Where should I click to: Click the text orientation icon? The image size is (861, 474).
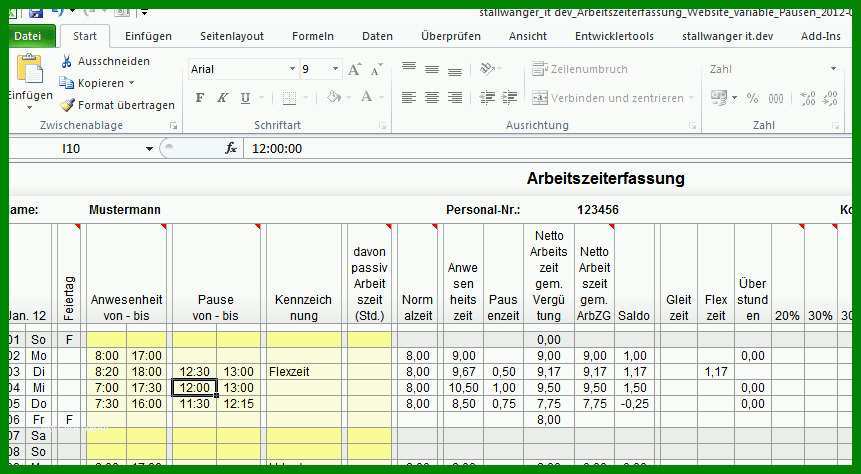click(487, 68)
